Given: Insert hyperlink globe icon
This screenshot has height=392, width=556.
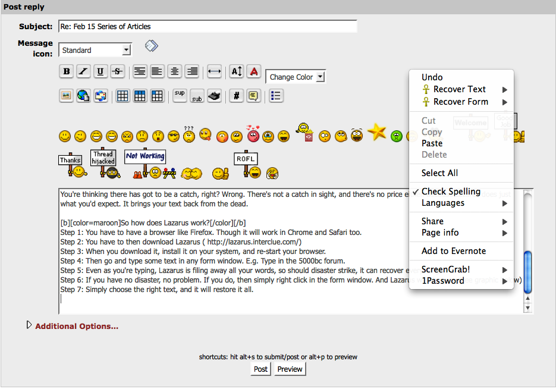Looking at the screenshot, I should pos(83,96).
